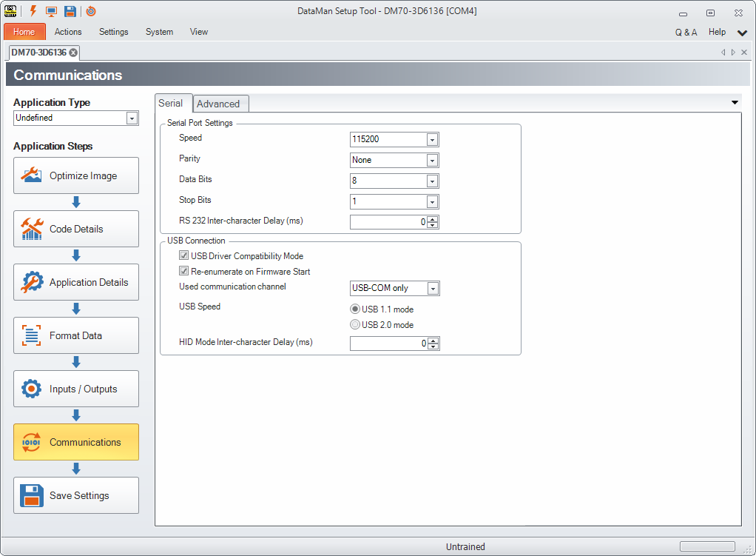Open the Used communication channel dropdown

pyautogui.click(x=433, y=288)
